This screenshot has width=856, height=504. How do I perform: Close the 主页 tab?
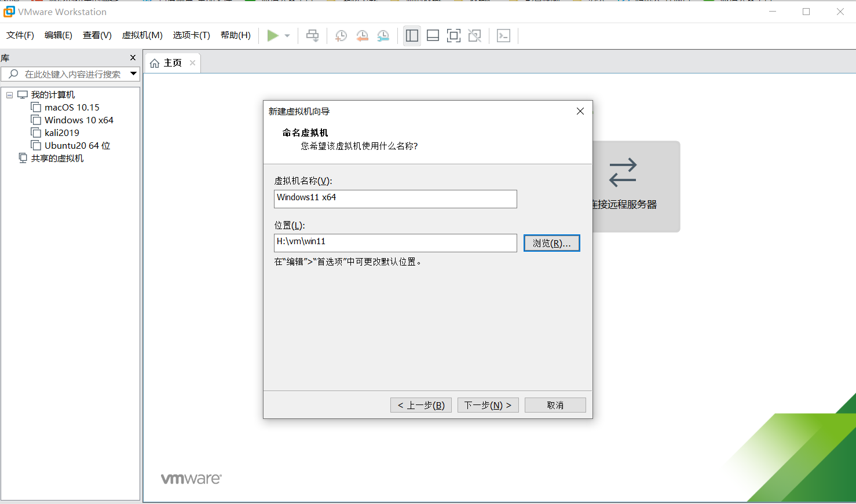click(x=193, y=62)
